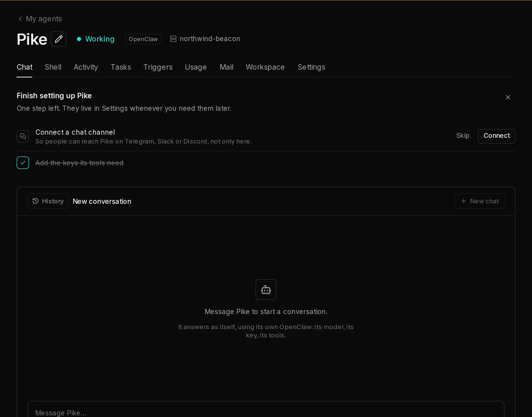Open the Chat tab
The height and width of the screenshot is (417, 532).
point(24,67)
